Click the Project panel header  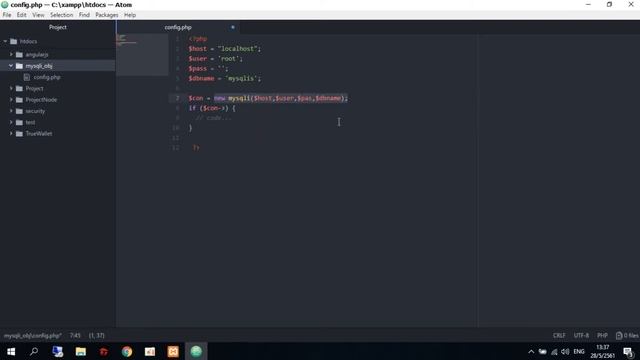[58, 27]
